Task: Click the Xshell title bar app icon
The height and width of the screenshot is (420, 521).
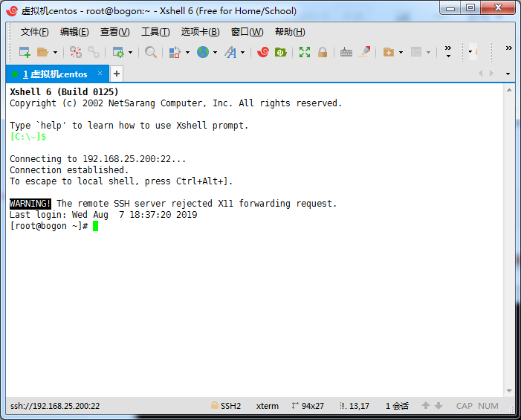Action: click(x=12, y=11)
